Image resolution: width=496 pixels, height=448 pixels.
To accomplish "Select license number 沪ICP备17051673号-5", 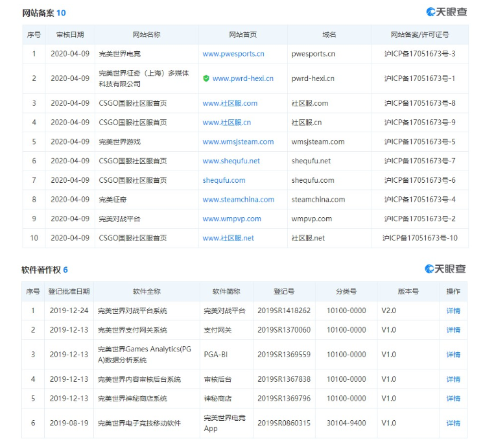I will (x=419, y=142).
